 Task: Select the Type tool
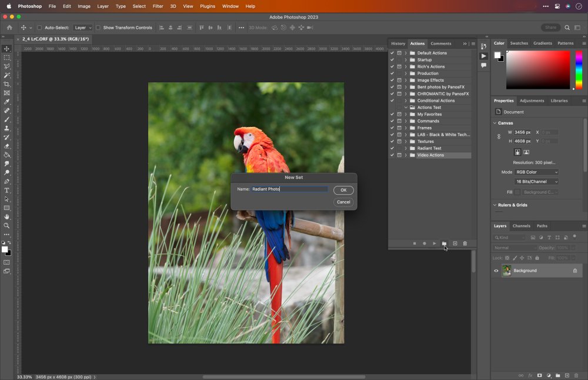(7, 191)
